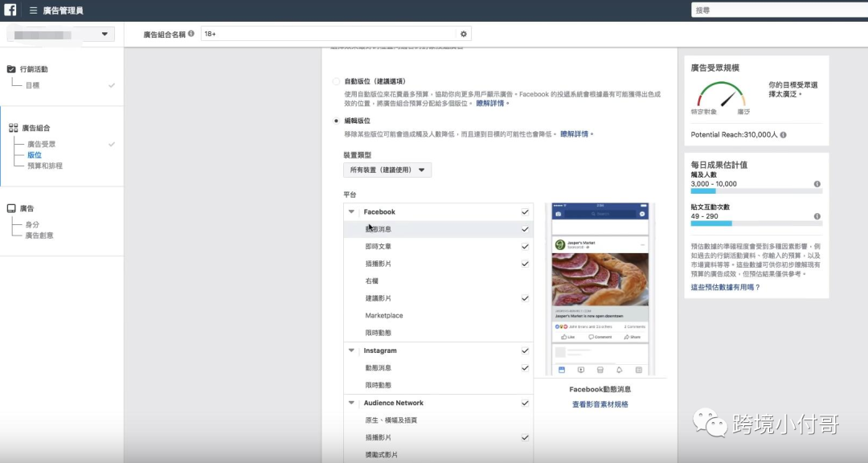Select the 自動版位 radio option

pyautogui.click(x=336, y=80)
